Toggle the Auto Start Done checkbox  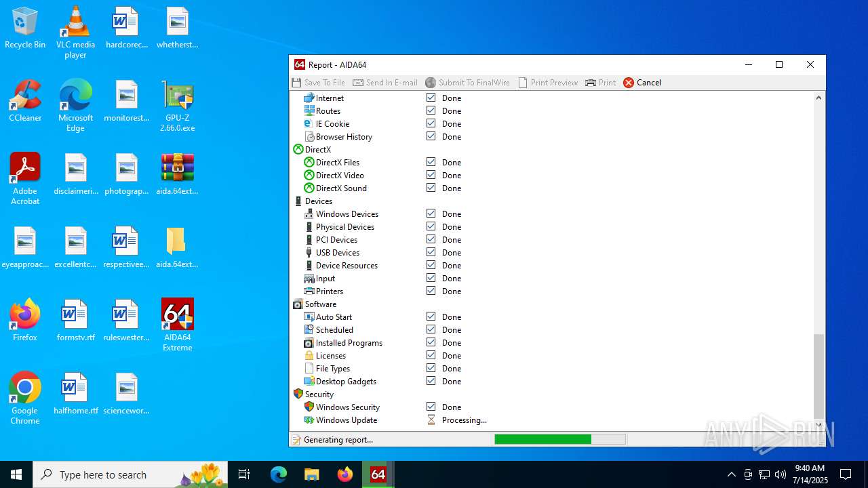point(431,317)
